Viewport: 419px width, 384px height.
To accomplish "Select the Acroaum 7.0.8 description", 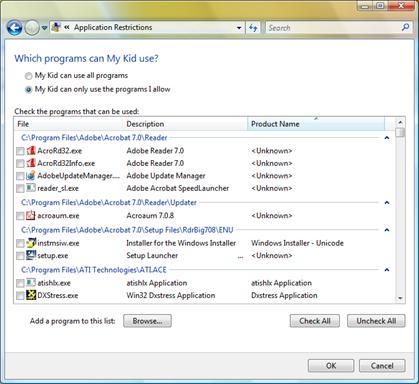I will 150,216.
